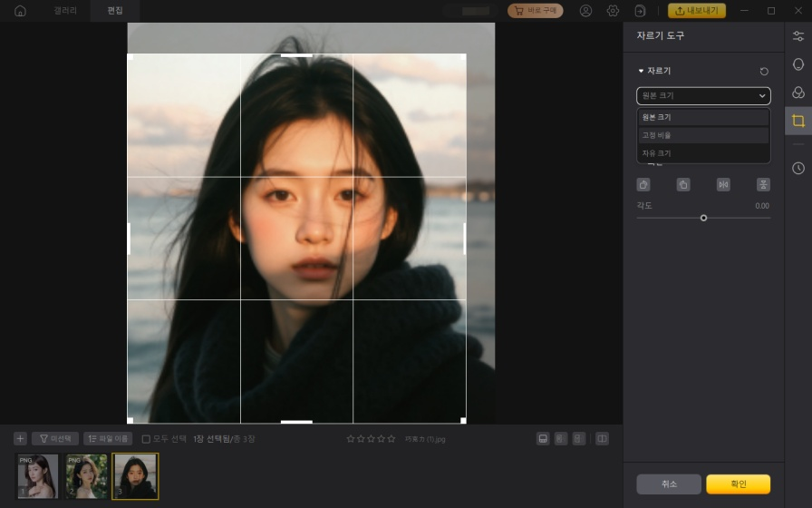
Task: Toggle the 모두 선택 checkbox
Action: pos(146,439)
